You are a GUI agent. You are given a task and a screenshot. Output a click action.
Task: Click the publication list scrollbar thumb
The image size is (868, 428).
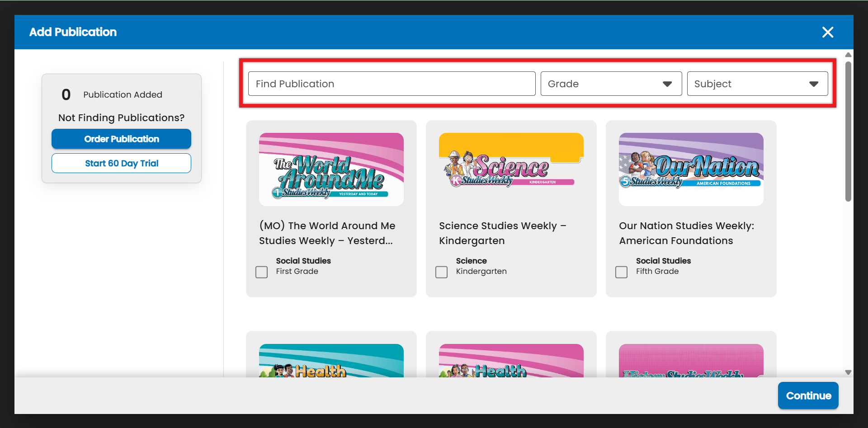[848, 131]
